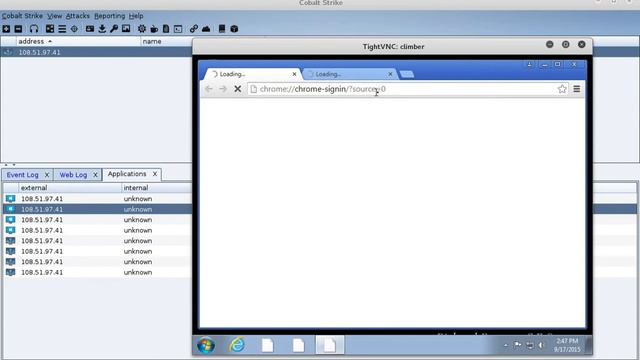The width and height of the screenshot is (640, 360).
Task: Close the active Loading Chrome tab
Action: click(x=294, y=74)
